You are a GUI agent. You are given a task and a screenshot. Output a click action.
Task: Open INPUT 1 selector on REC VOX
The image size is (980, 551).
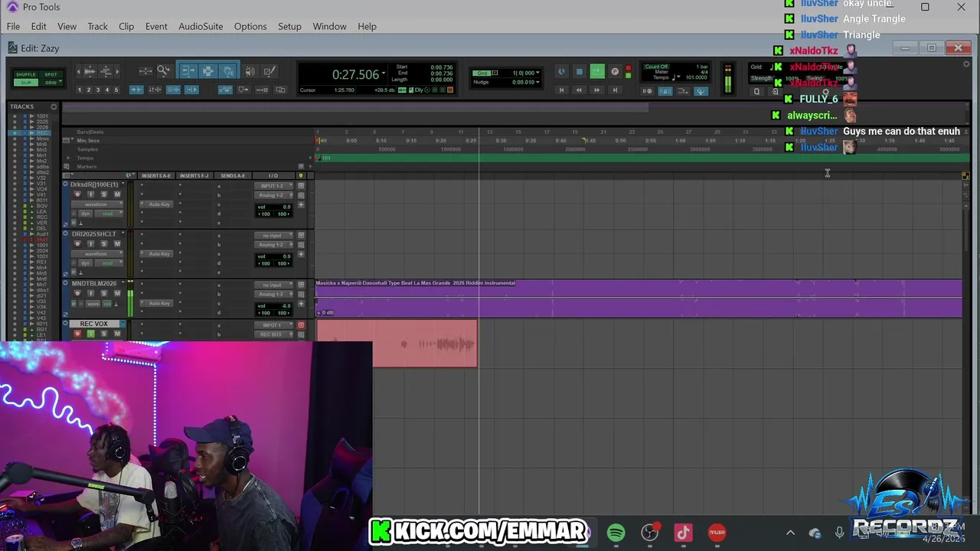tap(273, 325)
